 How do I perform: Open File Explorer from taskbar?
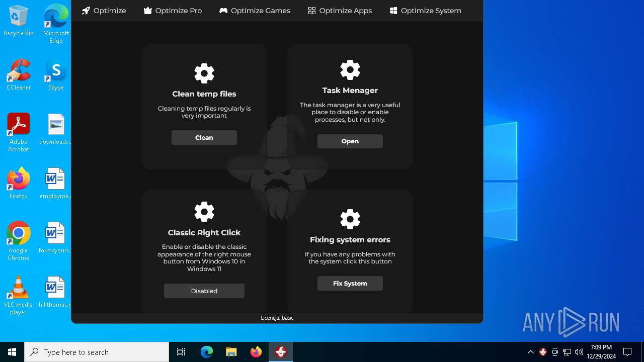click(231, 352)
